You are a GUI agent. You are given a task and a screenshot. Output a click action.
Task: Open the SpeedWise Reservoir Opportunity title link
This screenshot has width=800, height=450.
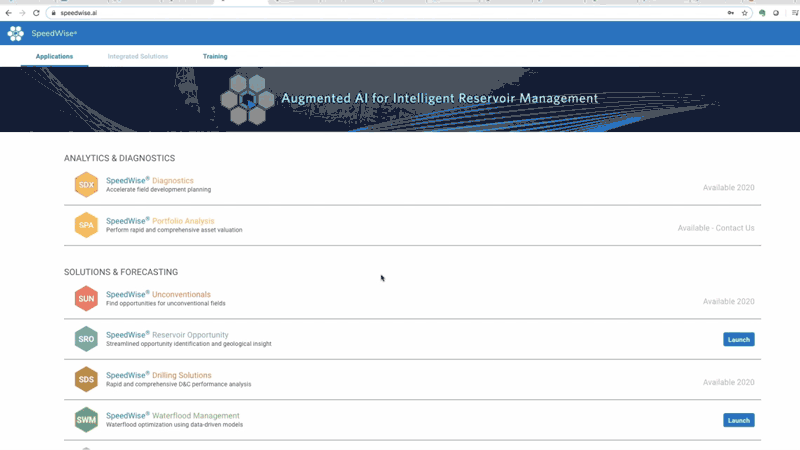(167, 334)
